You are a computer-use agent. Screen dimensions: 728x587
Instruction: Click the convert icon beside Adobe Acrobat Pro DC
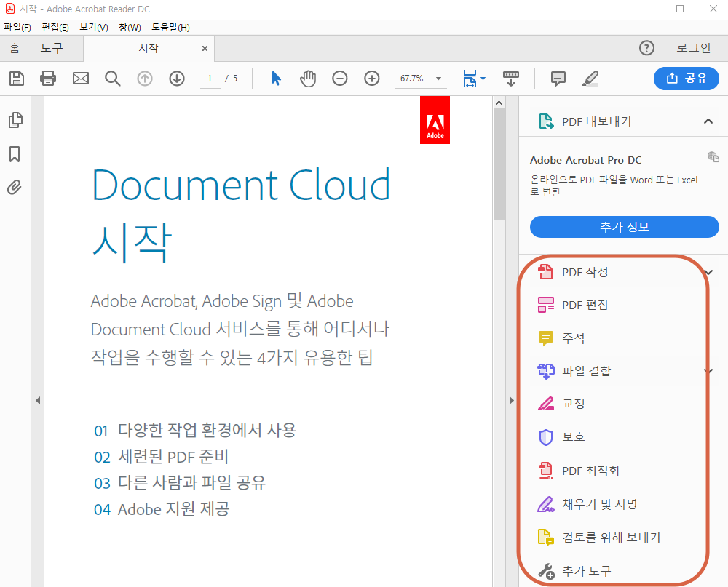pos(713,157)
